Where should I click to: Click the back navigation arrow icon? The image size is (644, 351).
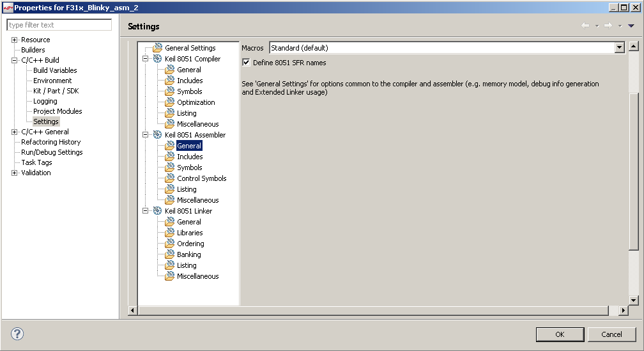click(585, 26)
